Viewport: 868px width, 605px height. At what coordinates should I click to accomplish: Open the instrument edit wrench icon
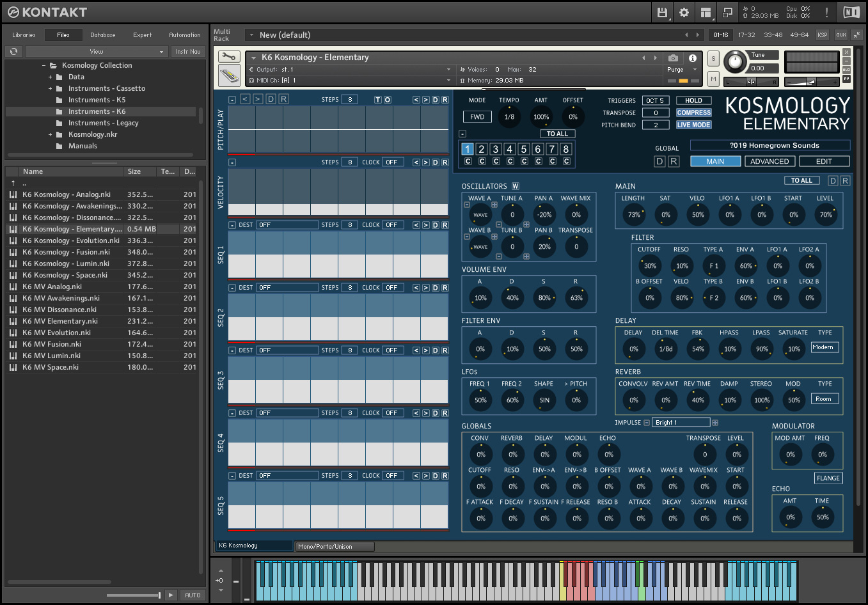(229, 57)
